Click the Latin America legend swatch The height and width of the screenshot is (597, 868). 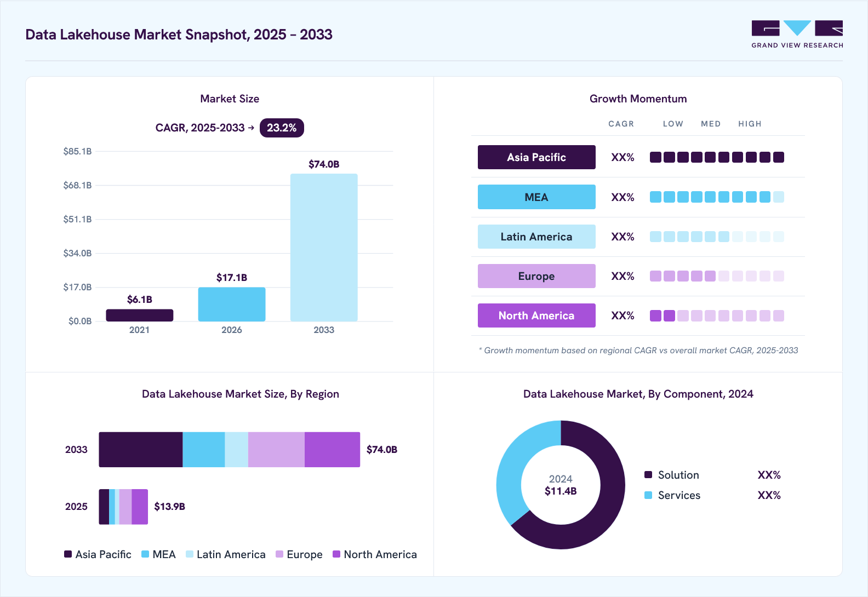190,554
